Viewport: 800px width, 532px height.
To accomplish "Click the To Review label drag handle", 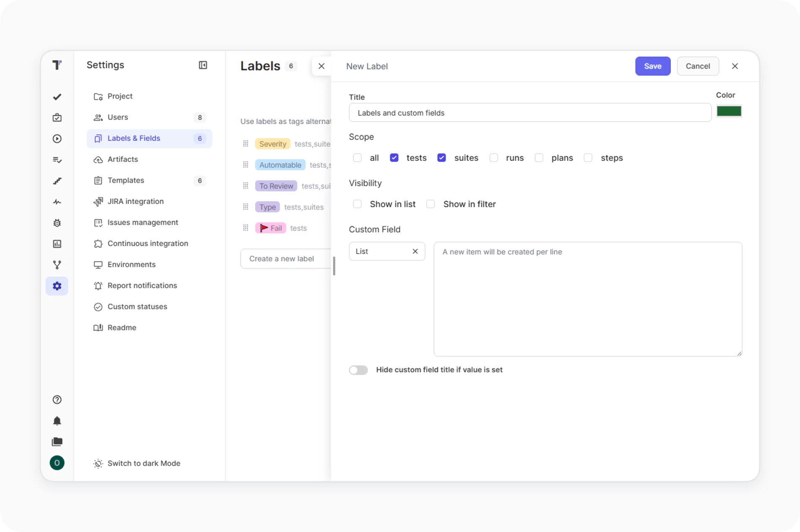I will pyautogui.click(x=246, y=186).
